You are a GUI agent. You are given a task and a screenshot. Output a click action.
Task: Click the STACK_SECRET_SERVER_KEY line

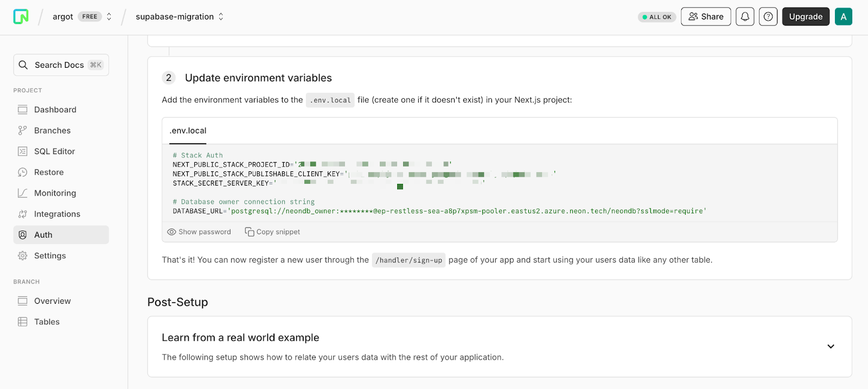329,183
